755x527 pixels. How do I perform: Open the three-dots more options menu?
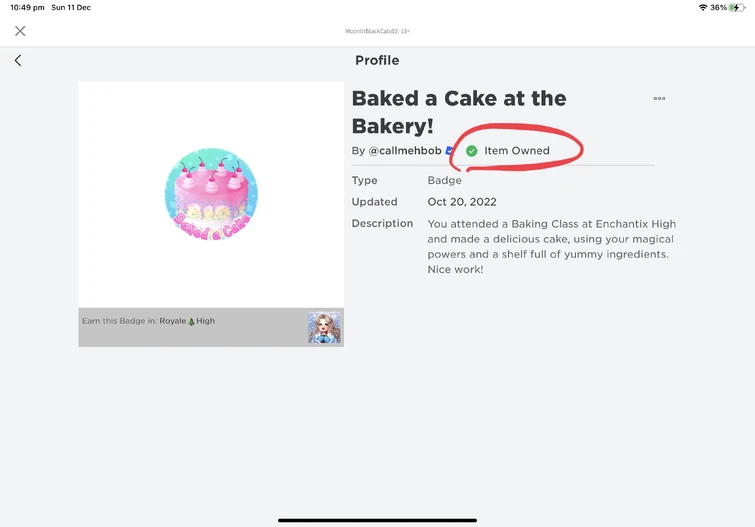click(659, 98)
